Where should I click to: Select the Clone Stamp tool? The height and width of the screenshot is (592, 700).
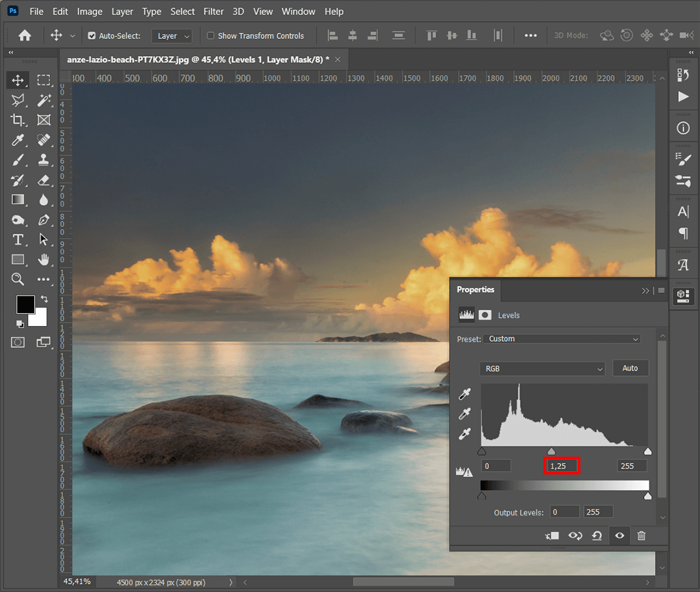click(x=43, y=160)
